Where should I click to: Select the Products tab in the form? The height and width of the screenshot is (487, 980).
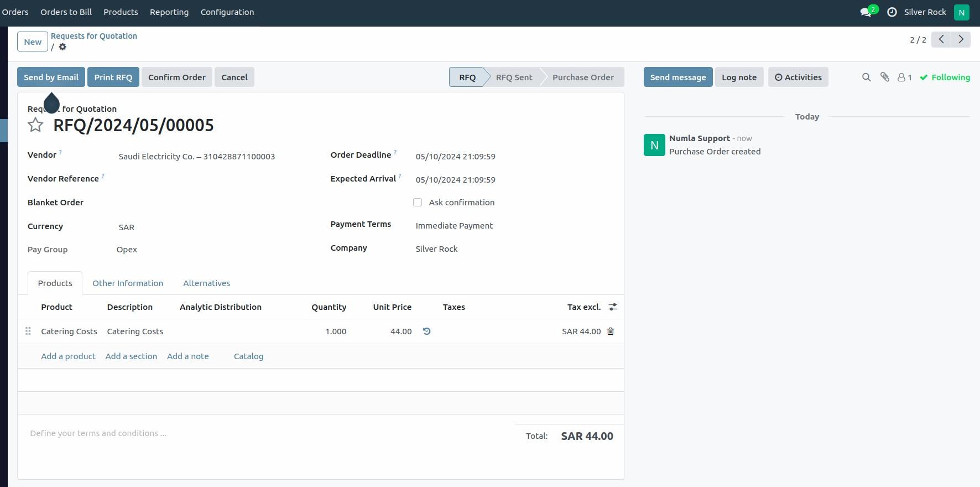tap(55, 283)
